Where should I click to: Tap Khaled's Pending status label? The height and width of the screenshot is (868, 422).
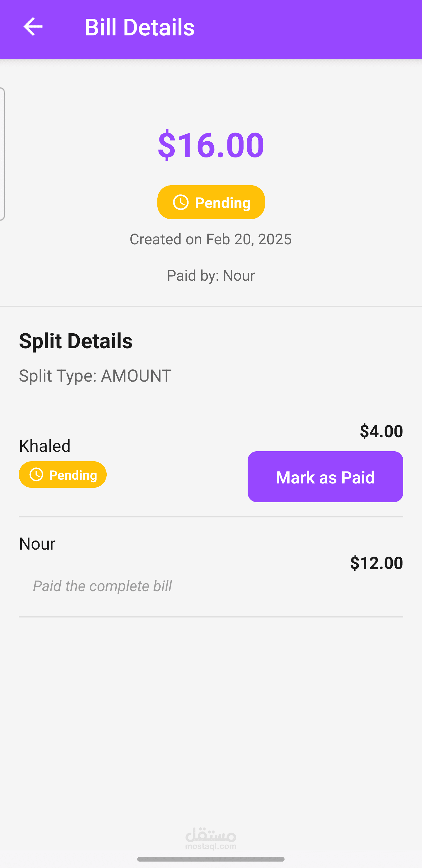click(63, 475)
